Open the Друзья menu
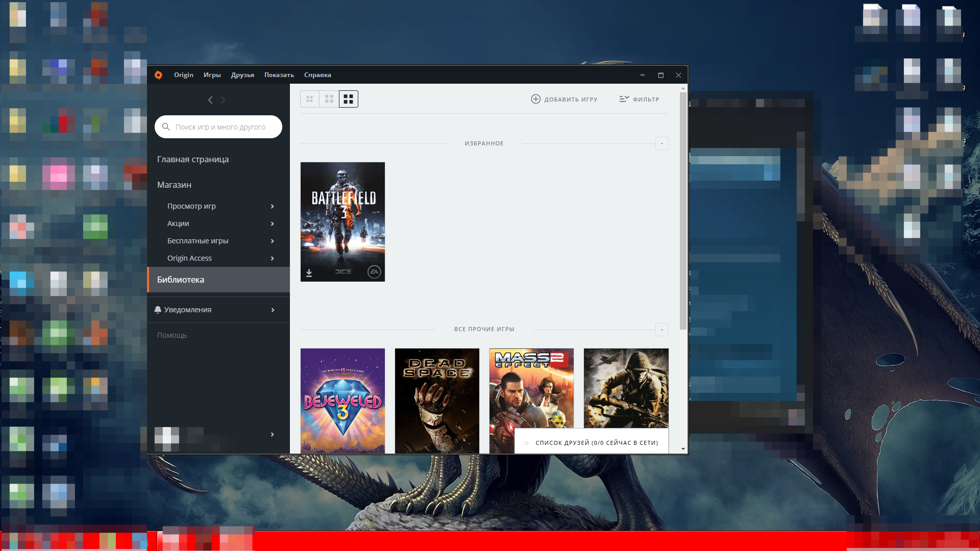The image size is (980, 551). 242,75
